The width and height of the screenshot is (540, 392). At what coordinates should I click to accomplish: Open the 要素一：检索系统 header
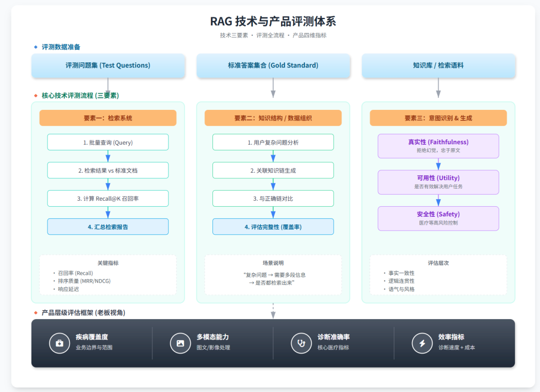tap(108, 118)
